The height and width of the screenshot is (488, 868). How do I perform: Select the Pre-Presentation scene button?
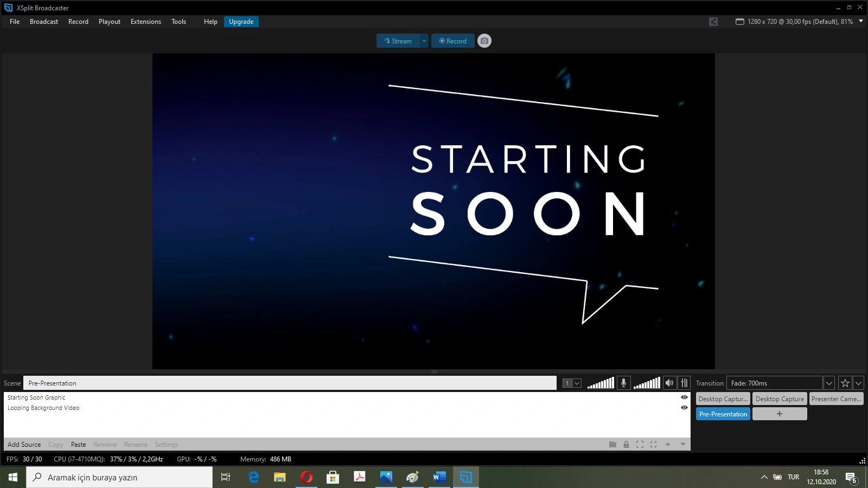click(x=723, y=414)
